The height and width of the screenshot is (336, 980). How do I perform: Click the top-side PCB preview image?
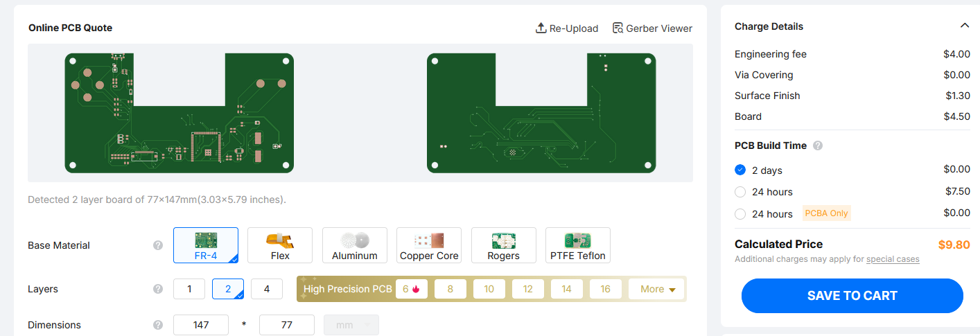tap(180, 113)
